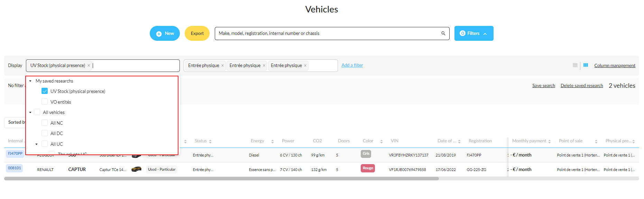The height and width of the screenshot is (199, 644).
Task: Click the Doors column header
Action: point(344,141)
